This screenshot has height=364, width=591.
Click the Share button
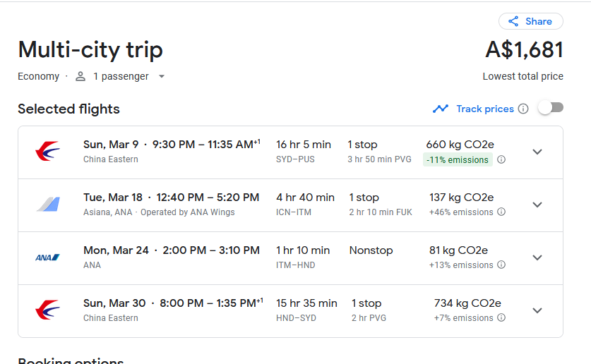tap(531, 21)
